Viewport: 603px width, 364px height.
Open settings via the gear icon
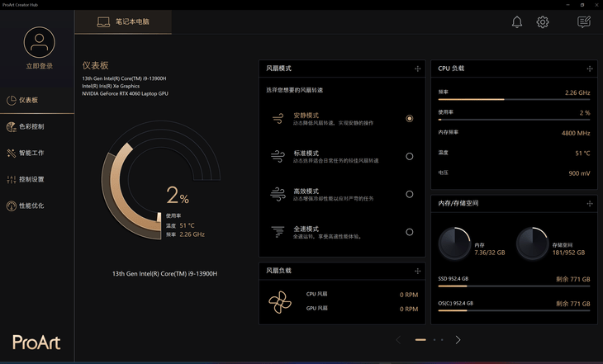click(x=543, y=22)
